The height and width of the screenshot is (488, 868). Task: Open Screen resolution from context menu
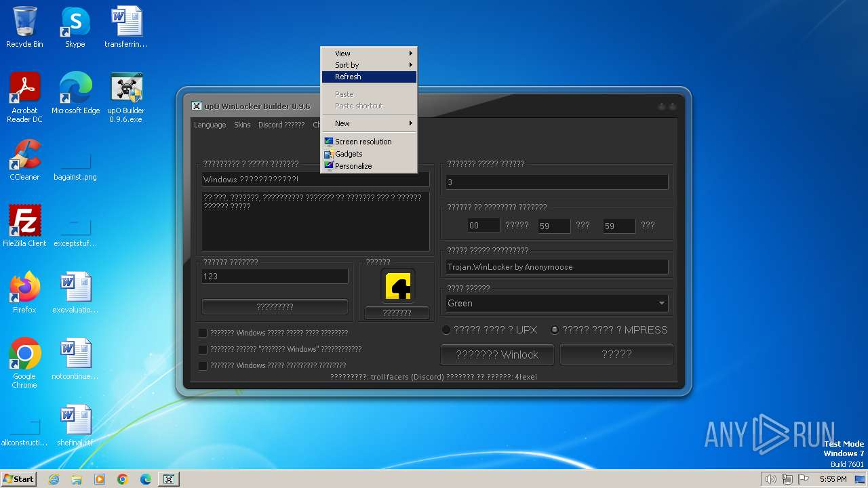coord(369,142)
